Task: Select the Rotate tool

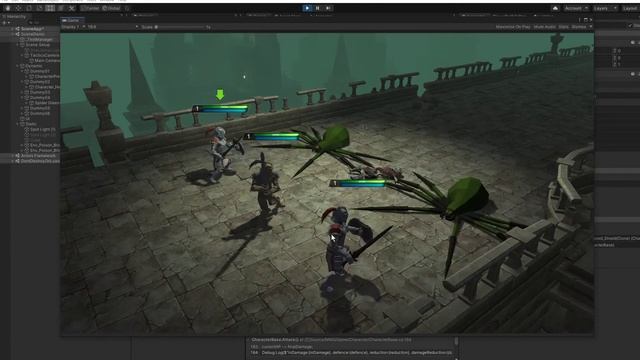Action: pyautogui.click(x=29, y=8)
